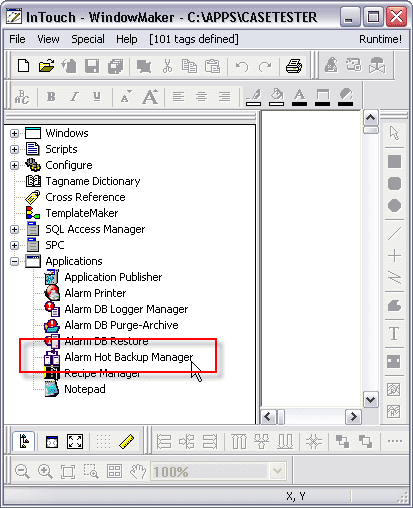Image resolution: width=413 pixels, height=508 pixels.
Task: Select Cross Reference in tree
Action: click(85, 197)
